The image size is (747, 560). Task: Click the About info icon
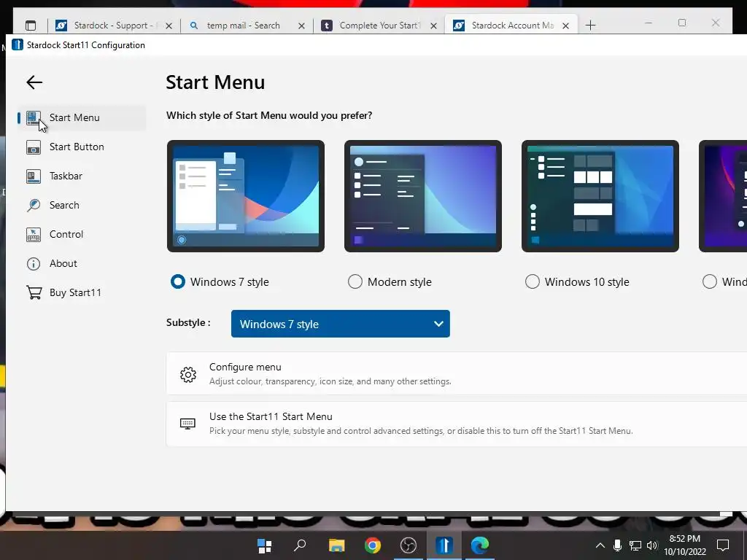[34, 263]
